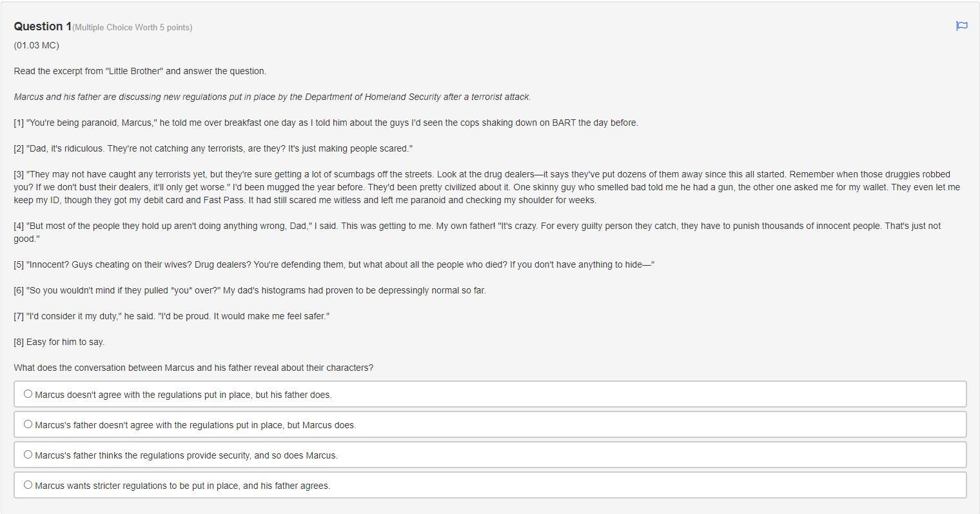Click the answer text "Marcus wants stricter regulations…his father agrees"
The height and width of the screenshot is (514, 980).
(x=182, y=486)
